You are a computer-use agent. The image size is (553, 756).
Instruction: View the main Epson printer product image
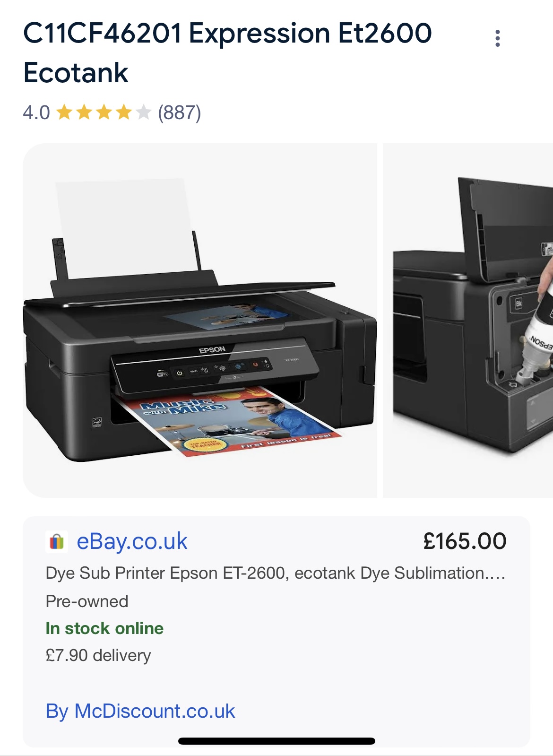tap(200, 320)
